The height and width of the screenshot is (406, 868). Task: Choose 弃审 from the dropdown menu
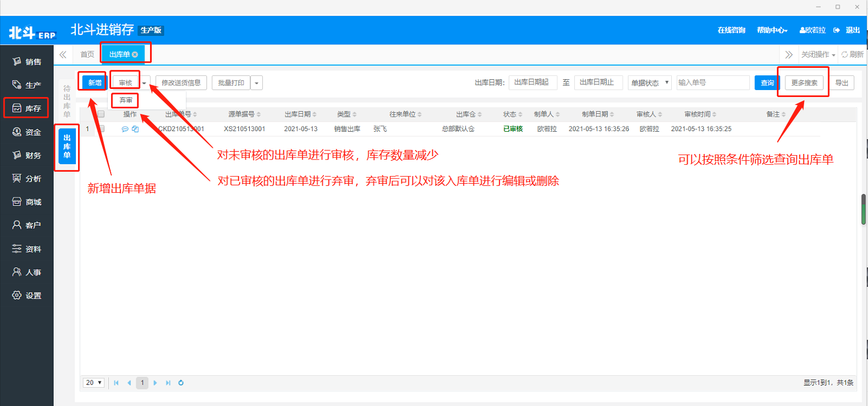click(x=125, y=100)
